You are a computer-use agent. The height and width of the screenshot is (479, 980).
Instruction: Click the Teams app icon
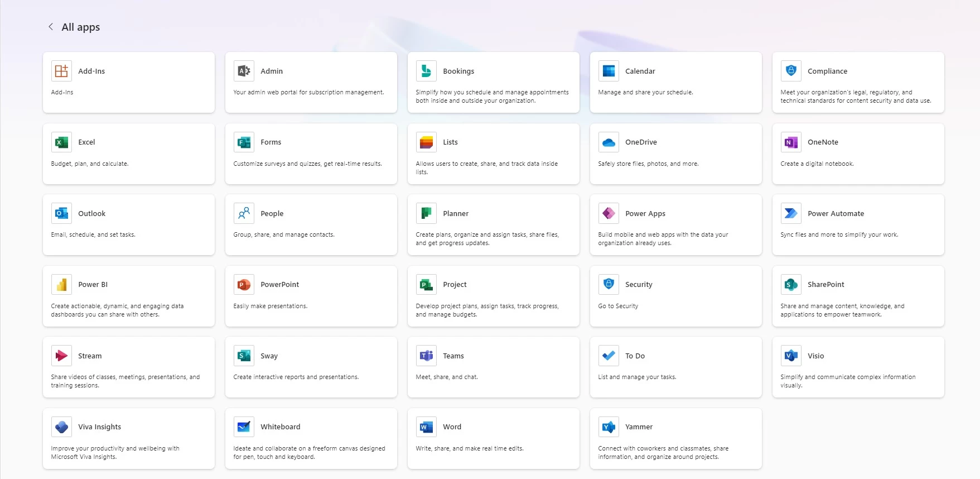tap(426, 356)
